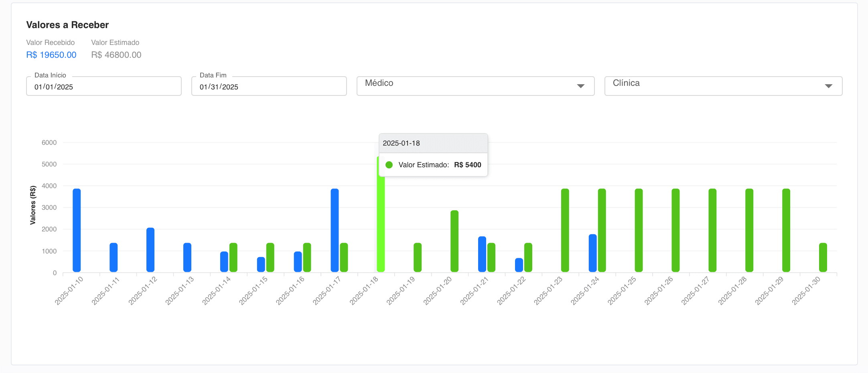Viewport: 868px width, 373px height.
Task: Click the blue bar for 2025-01-21
Action: [x=482, y=254]
